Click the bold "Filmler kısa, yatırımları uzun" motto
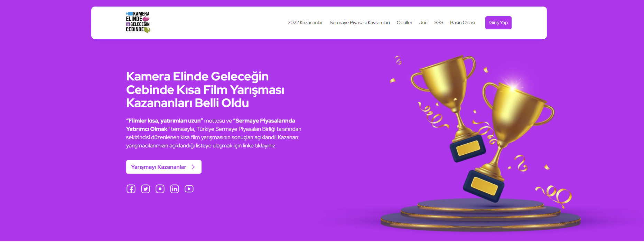 click(165, 120)
